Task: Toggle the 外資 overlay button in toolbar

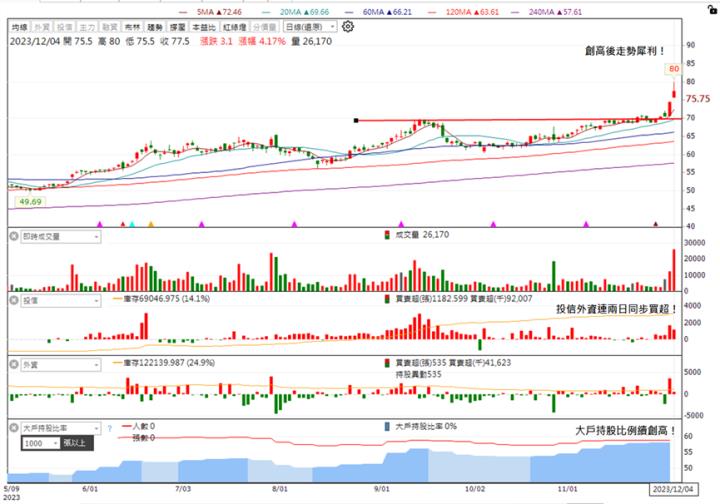Action: click(42, 28)
